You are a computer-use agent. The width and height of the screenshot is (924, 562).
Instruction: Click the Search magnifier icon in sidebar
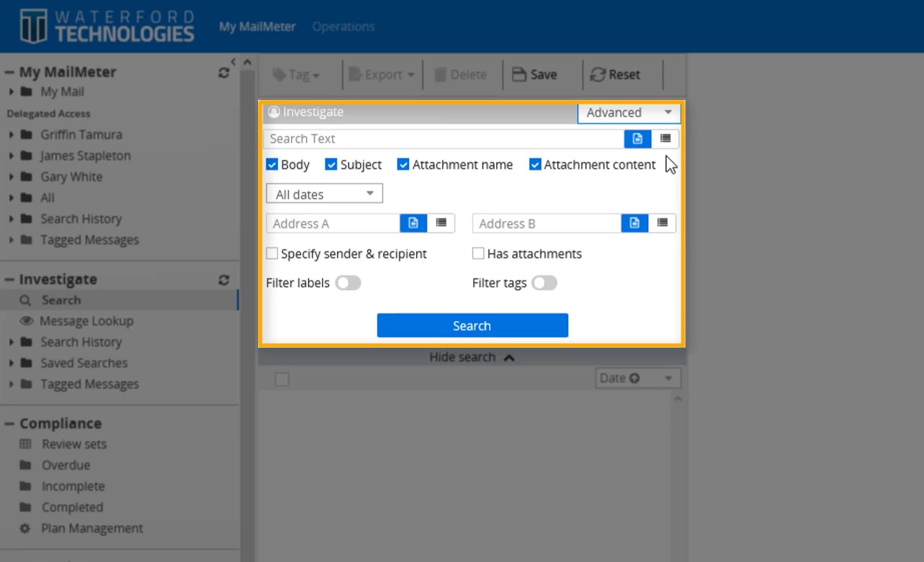point(25,300)
